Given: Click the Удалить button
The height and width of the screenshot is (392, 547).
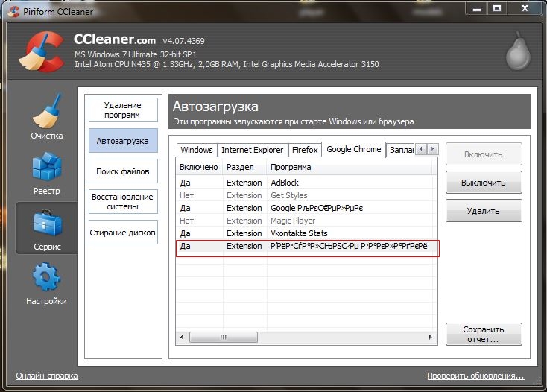Looking at the screenshot, I should click(484, 211).
